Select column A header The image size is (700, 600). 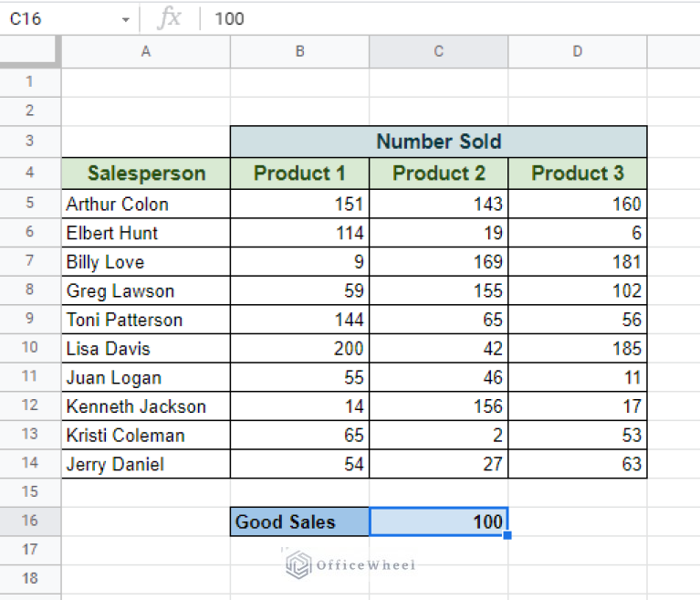(x=146, y=52)
